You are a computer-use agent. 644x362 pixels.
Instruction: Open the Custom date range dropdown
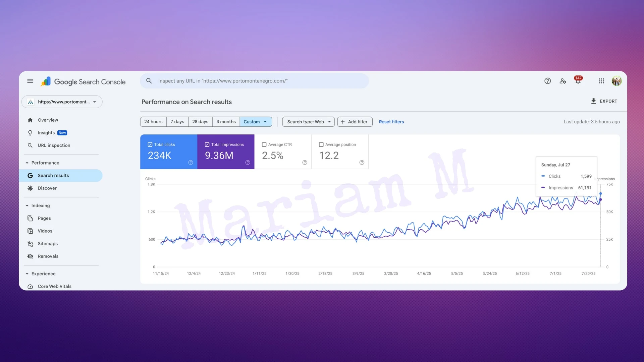click(256, 122)
